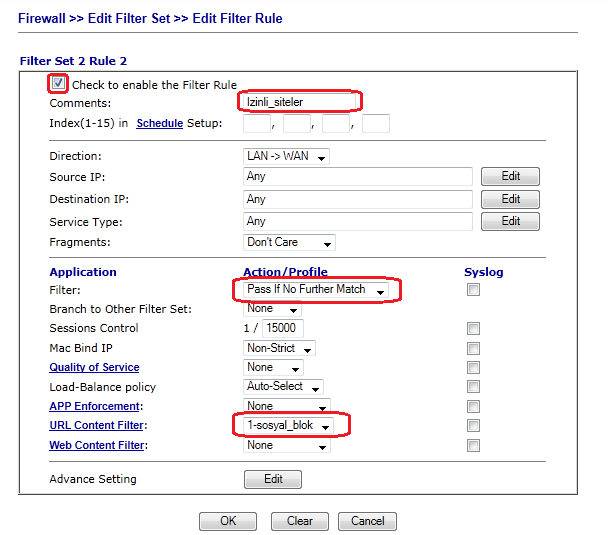Follow the Schedule link
Viewport: 608px width, 535px height.
click(159, 124)
